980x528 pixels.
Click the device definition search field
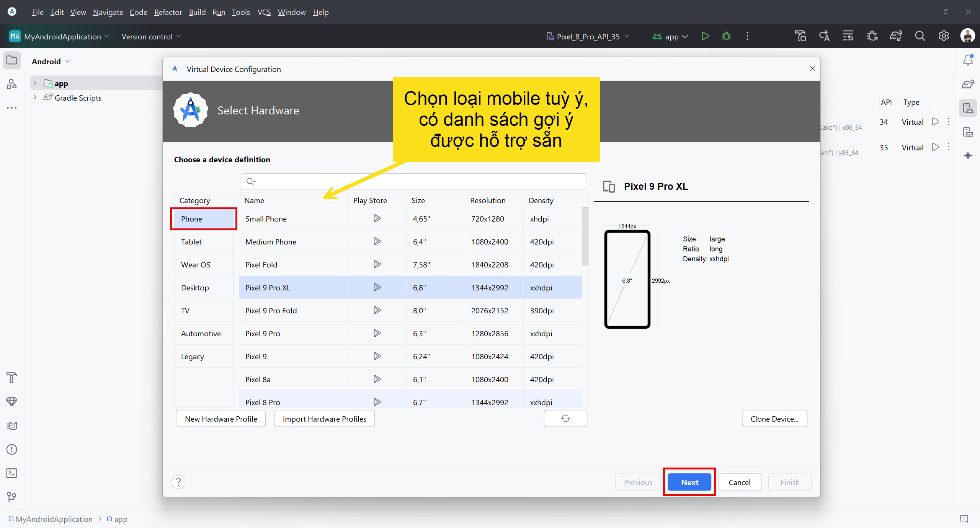point(413,181)
